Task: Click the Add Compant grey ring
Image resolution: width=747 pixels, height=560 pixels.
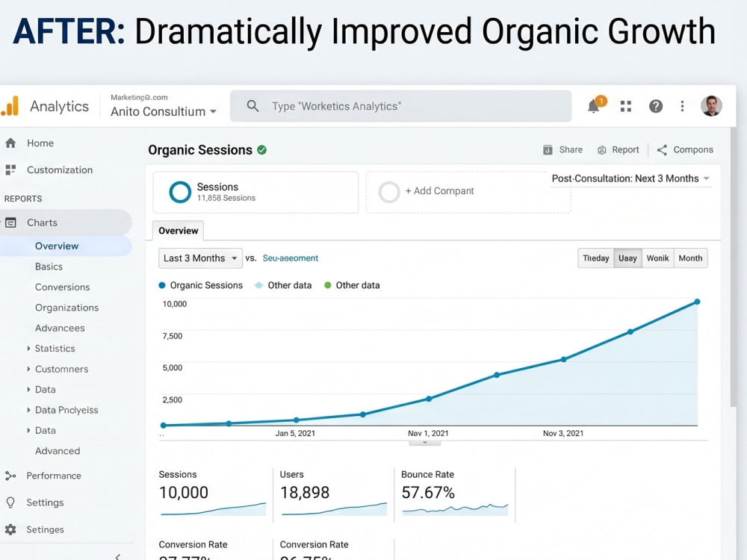Action: pos(389,192)
